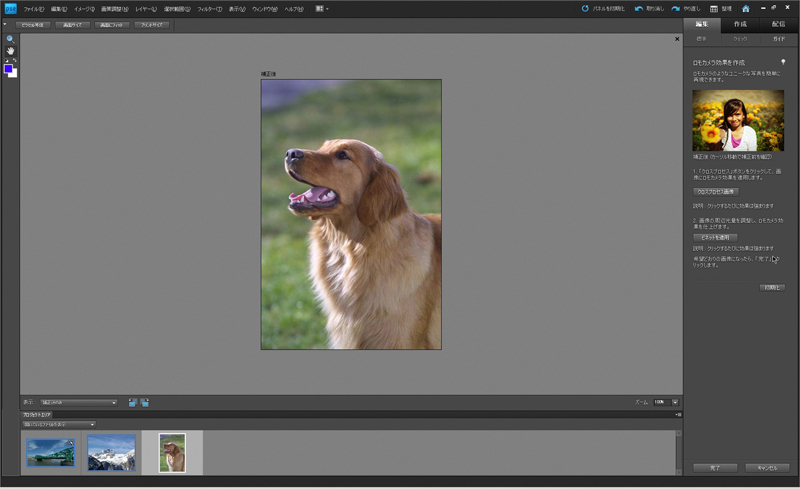Open the view mode dropdown below canvas
This screenshot has height=489, width=800.
coord(113,402)
